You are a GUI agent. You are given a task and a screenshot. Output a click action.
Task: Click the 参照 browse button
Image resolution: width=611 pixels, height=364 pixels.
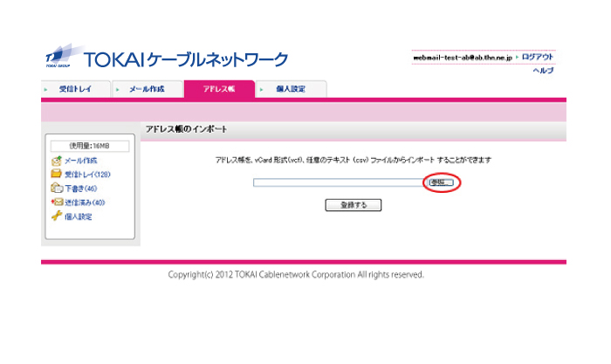point(441,182)
